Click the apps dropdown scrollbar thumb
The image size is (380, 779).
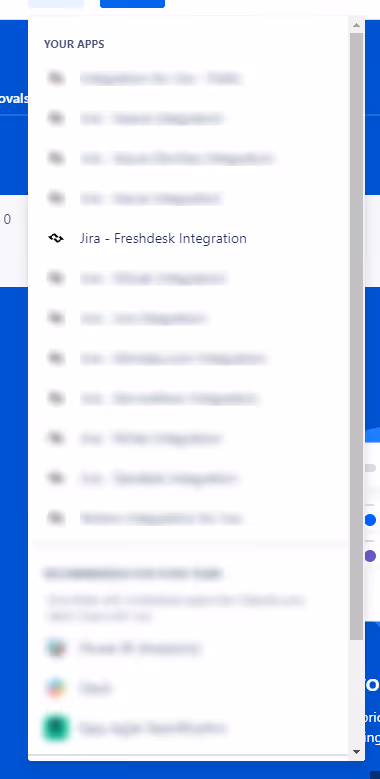tap(356, 336)
